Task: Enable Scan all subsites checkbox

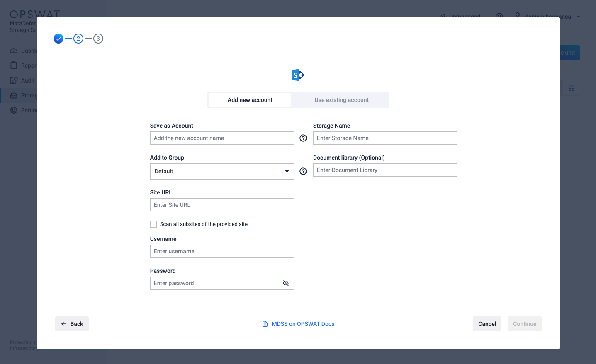Action: pyautogui.click(x=153, y=224)
